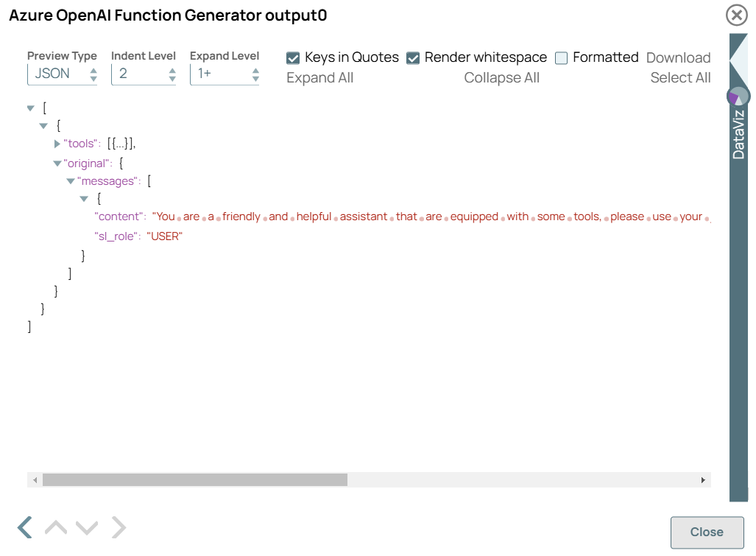Collapse the "messages" array node

(x=70, y=180)
